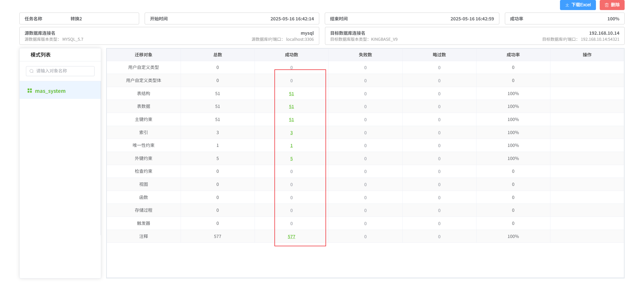This screenshot has width=644, height=288.
Task: Open the 1 success link for 唯一性约束
Action: [291, 145]
